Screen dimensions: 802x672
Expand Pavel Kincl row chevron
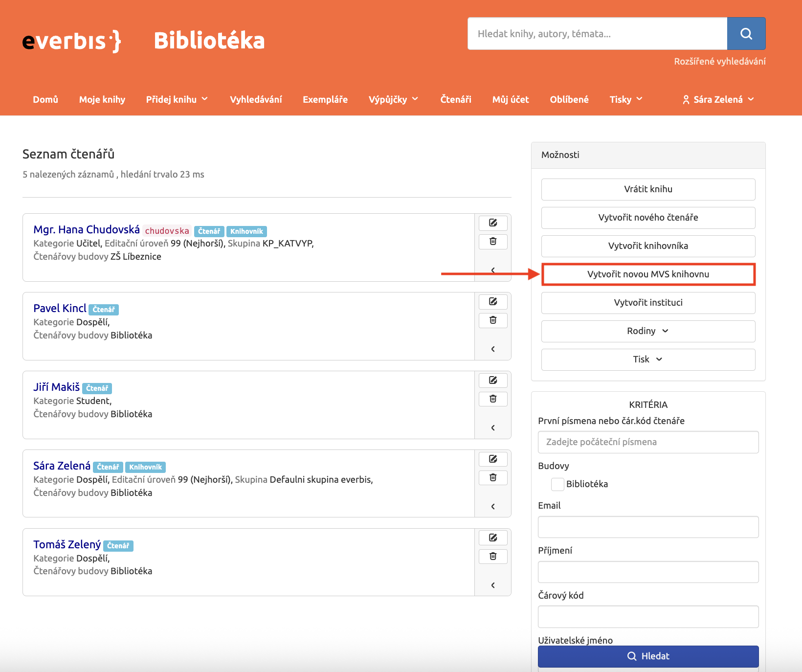point(493,349)
